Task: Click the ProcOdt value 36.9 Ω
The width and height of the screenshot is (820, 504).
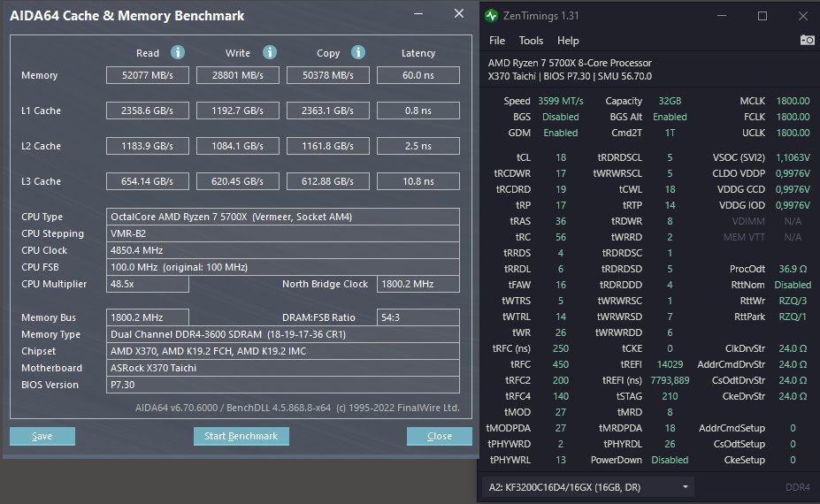Action: [793, 269]
